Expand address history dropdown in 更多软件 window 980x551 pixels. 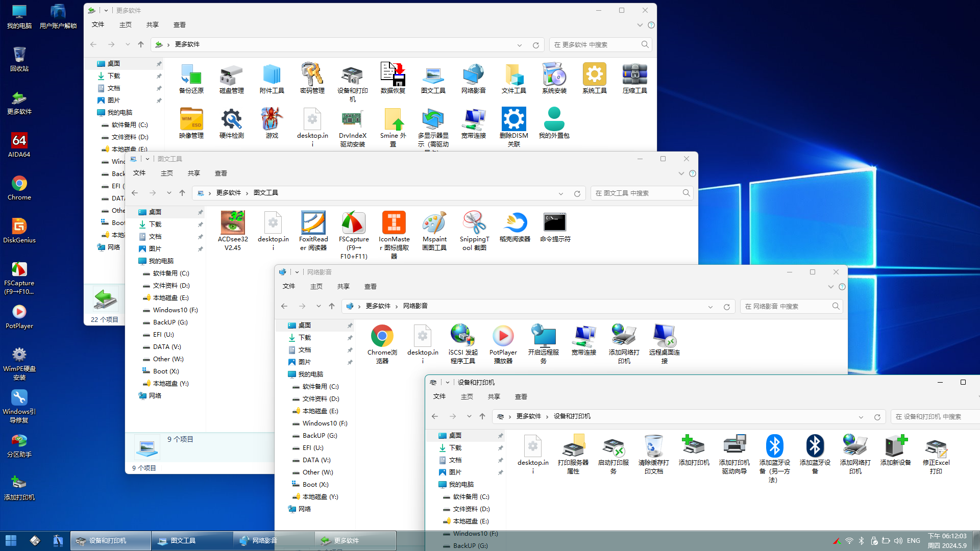[520, 45]
